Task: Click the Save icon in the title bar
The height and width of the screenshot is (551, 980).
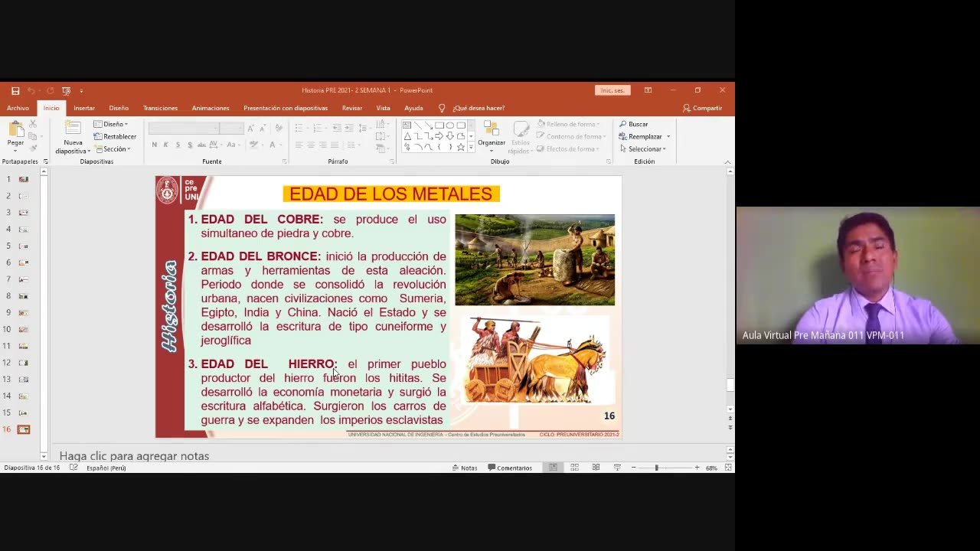Action: tap(15, 90)
